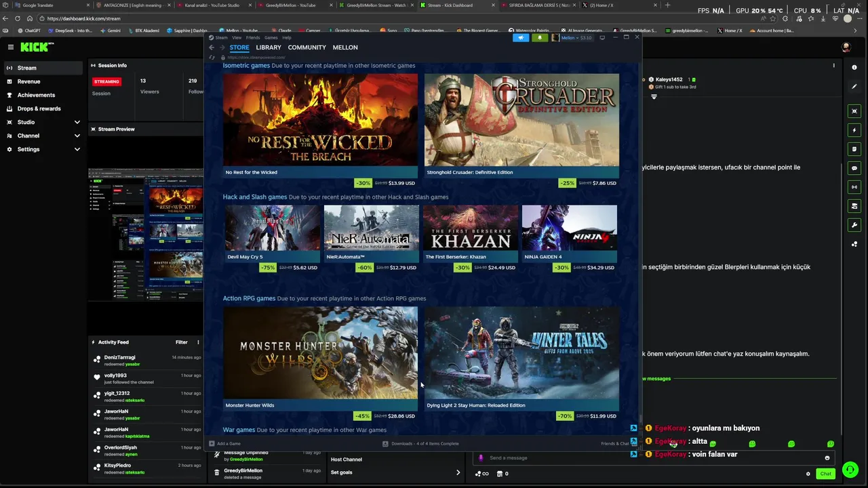Image resolution: width=868 pixels, height=488 pixels.
Task: Open Set goals row
Action: click(x=395, y=472)
